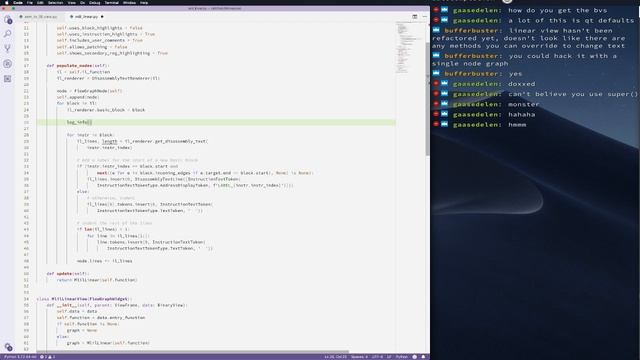
Task: Change the Spaces indentation setting
Action: pos(359,357)
